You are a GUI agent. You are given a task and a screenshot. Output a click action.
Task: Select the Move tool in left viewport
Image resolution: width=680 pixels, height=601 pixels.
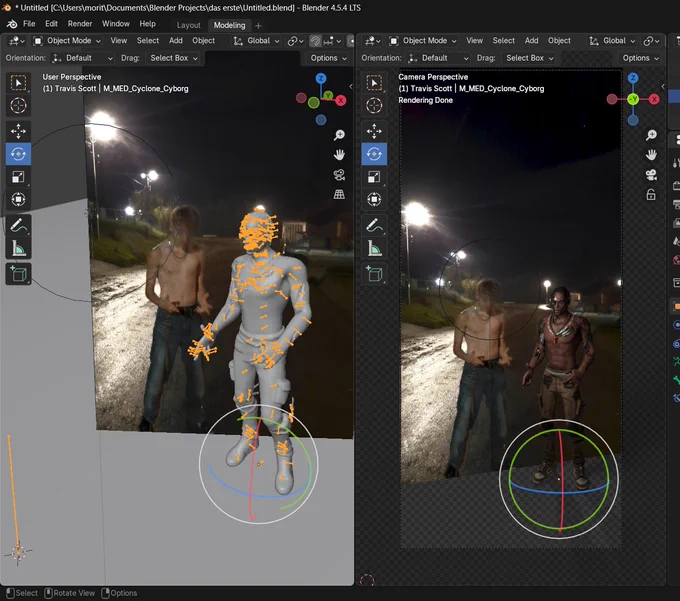pos(18,131)
